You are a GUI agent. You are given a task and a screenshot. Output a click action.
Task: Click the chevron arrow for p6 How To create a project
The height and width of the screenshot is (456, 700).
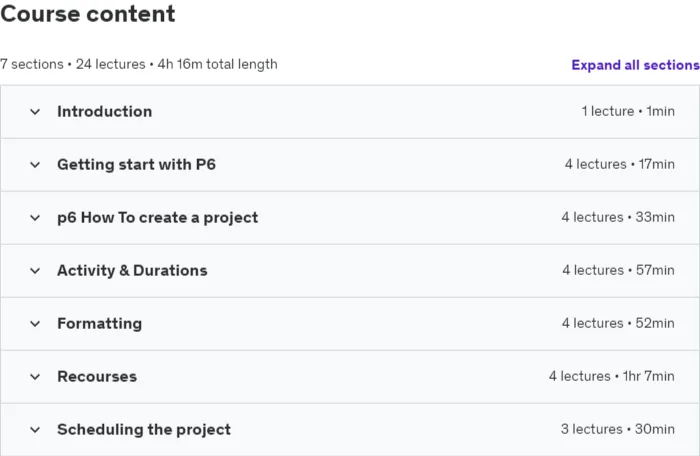35,218
